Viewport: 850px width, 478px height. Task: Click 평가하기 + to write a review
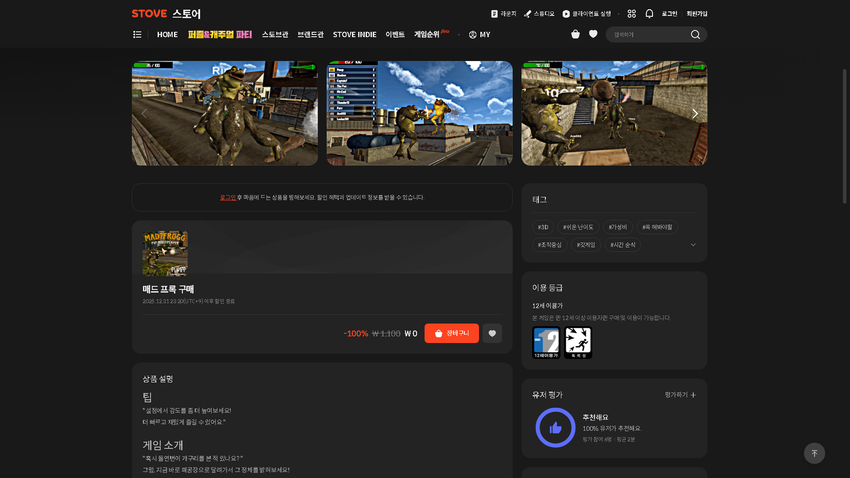point(680,395)
